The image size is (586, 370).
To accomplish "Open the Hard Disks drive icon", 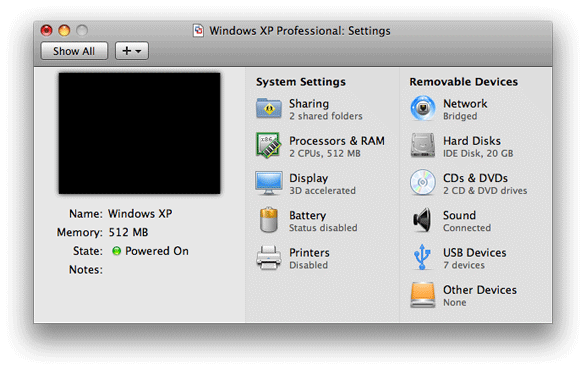I will tap(423, 145).
